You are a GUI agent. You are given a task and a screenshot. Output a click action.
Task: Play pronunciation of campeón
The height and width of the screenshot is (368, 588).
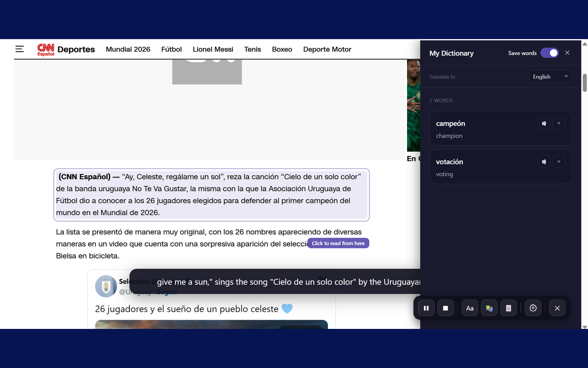544,123
